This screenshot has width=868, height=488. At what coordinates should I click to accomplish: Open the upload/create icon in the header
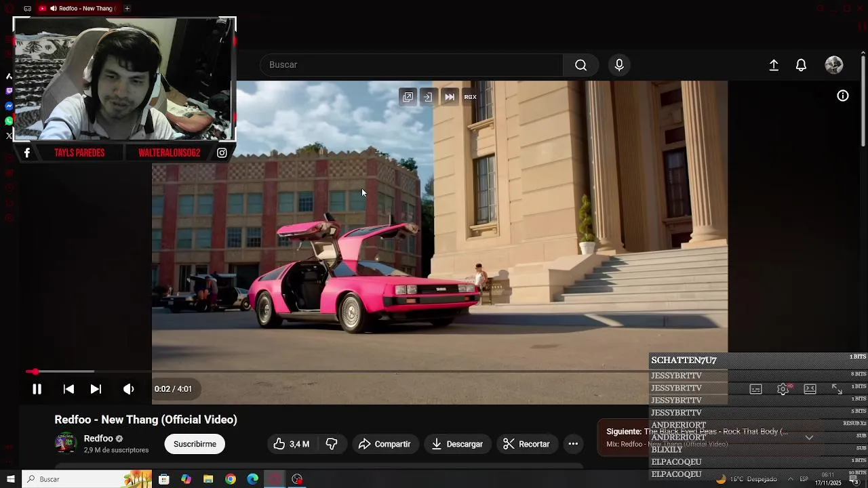point(774,65)
